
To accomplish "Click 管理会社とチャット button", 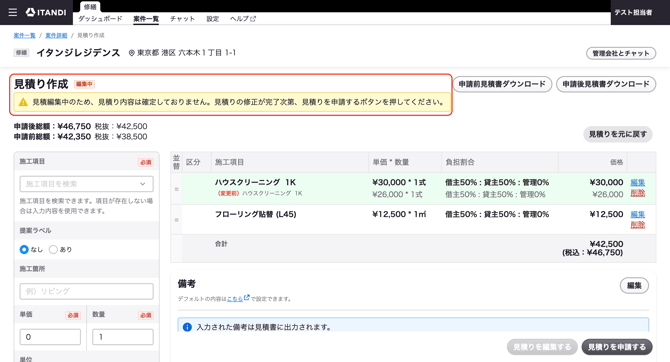I will pos(621,53).
